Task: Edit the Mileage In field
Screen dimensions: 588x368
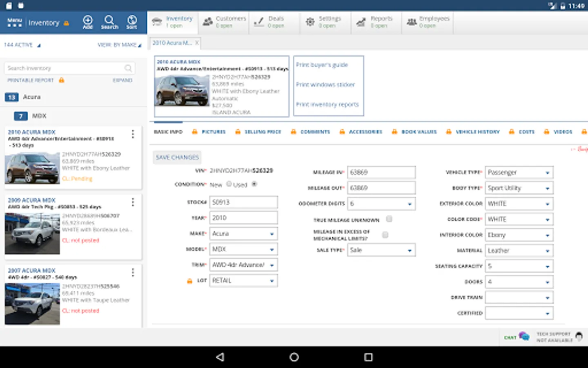Action: point(381,172)
